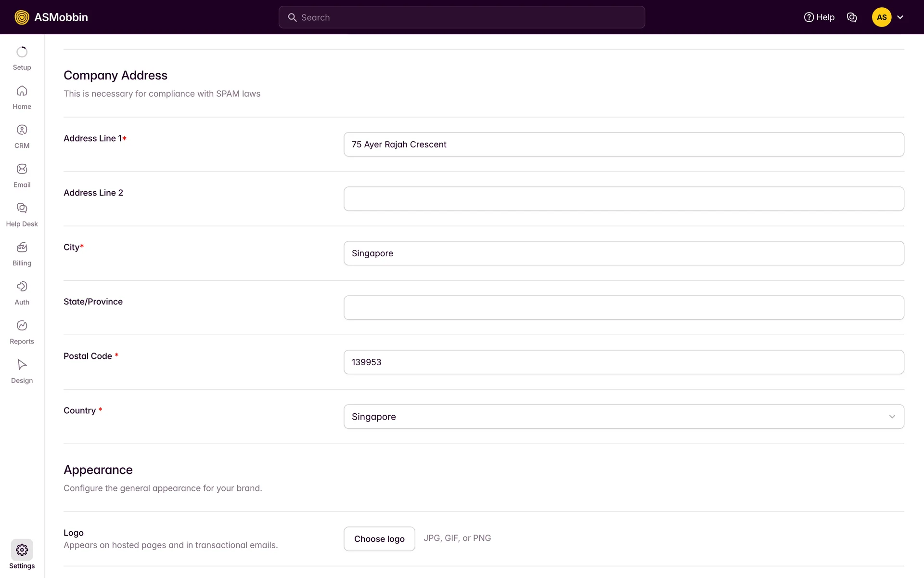Open the Reports section icon
The image size is (924, 578).
tap(22, 326)
